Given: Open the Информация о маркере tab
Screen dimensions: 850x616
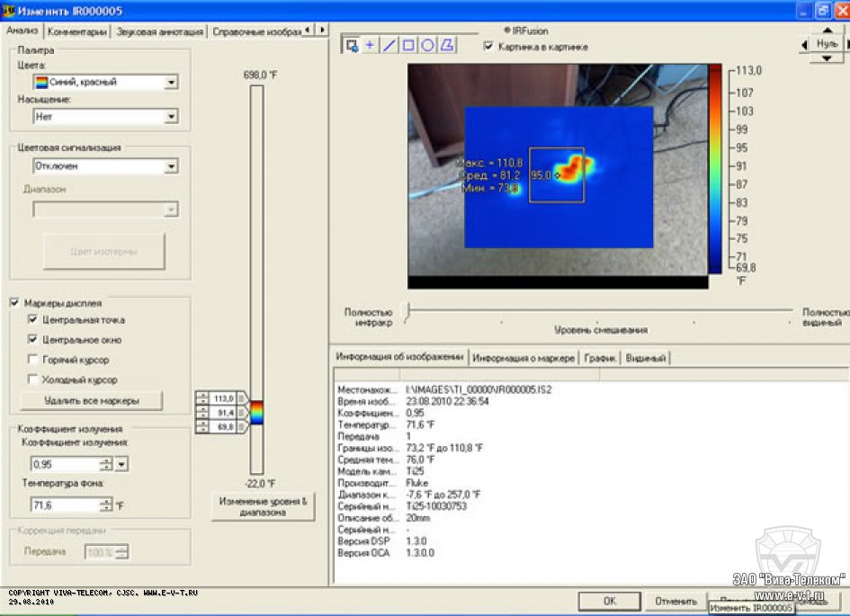Looking at the screenshot, I should (523, 358).
